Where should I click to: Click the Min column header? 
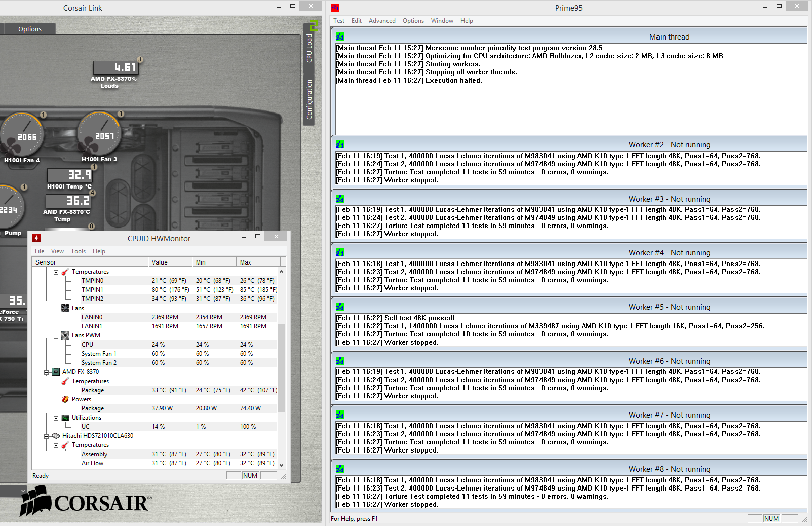tap(214, 262)
